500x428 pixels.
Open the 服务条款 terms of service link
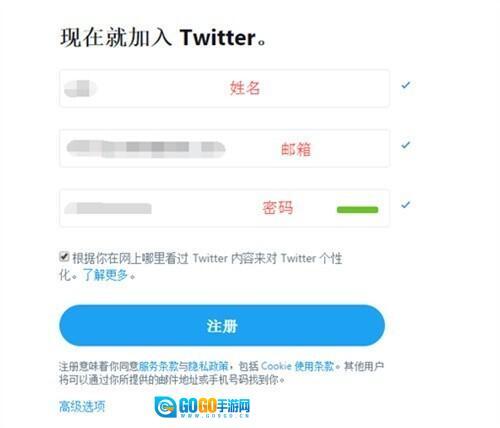click(158, 366)
